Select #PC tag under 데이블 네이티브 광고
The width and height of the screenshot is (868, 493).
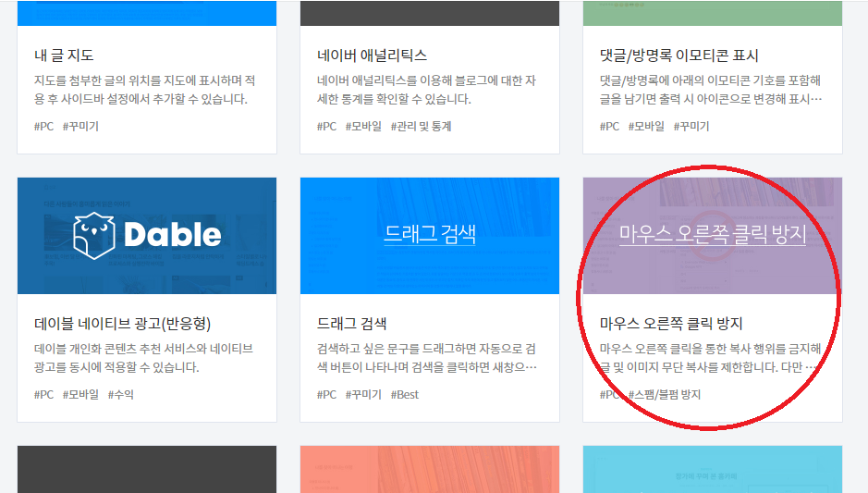43,394
